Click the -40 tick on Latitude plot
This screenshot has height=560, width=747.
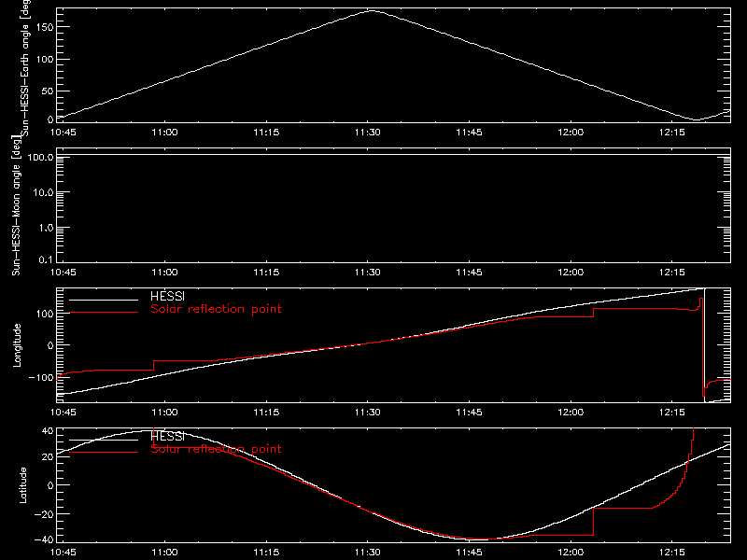coord(44,540)
